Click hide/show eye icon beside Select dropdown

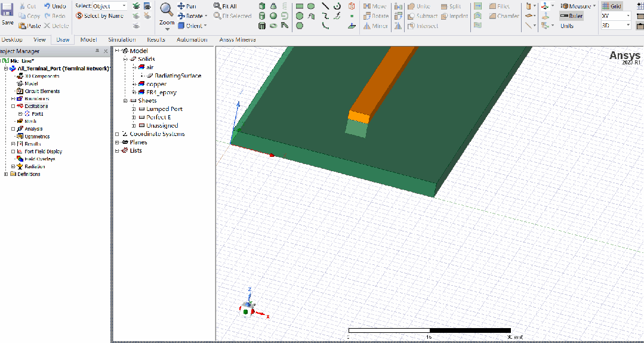pyautogui.click(x=136, y=6)
